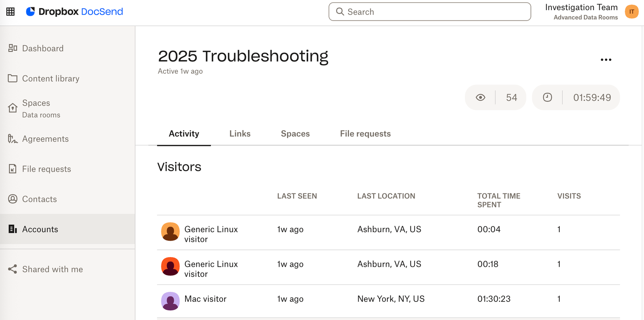The width and height of the screenshot is (644, 320).
Task: Switch to the File requests tab
Action: (365, 134)
